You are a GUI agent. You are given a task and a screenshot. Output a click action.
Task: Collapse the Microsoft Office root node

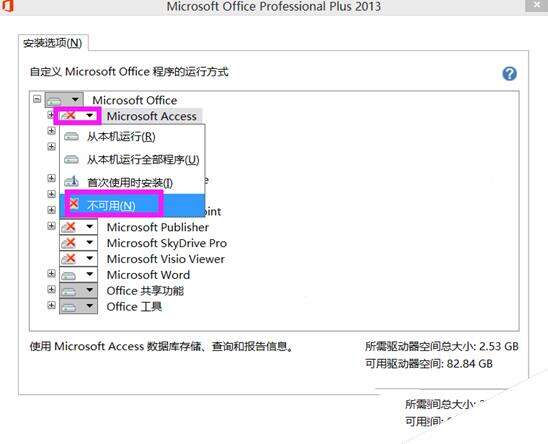click(x=37, y=99)
